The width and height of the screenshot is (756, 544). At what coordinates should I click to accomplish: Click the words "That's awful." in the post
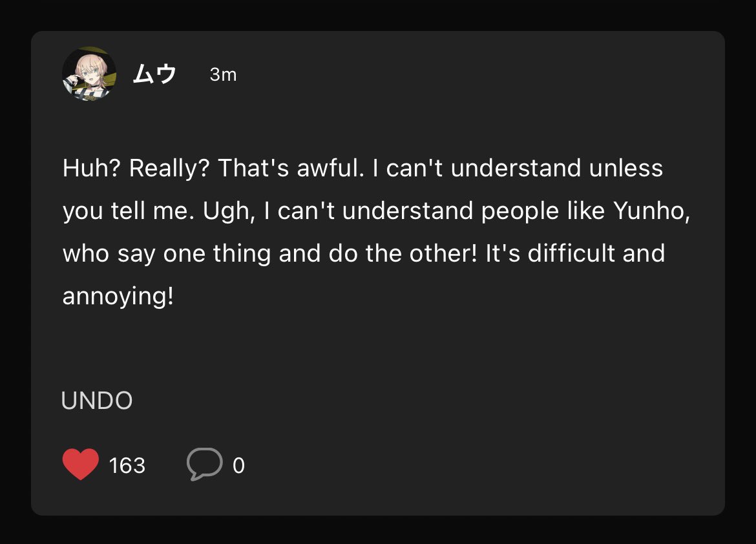click(x=291, y=169)
